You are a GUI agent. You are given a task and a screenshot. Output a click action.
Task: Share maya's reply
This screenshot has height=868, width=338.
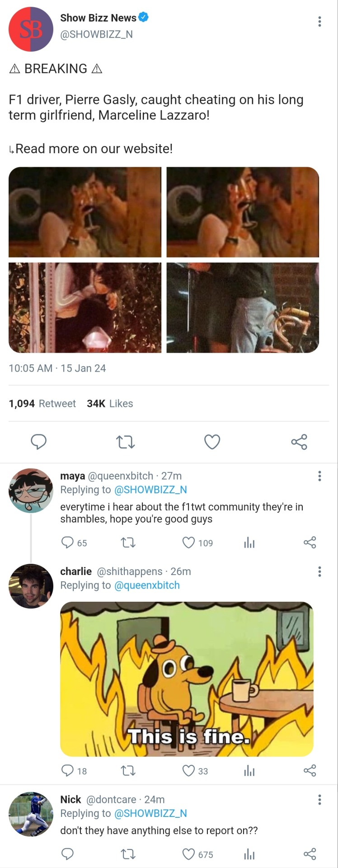pos(310,542)
